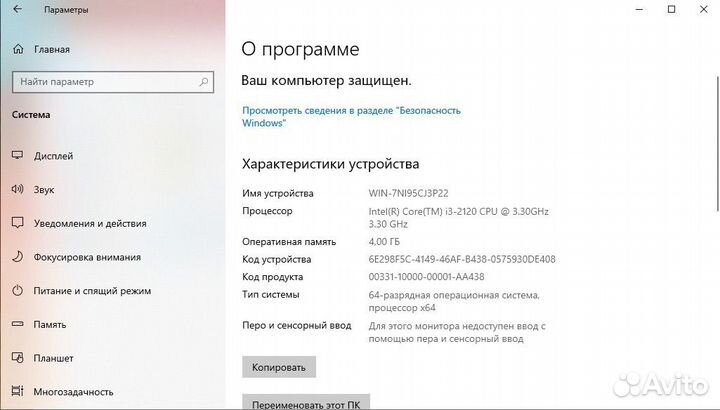Screen dimensions: 720x410
Task: Click the Intel Core i3-2120 processor value
Action: pos(459,218)
